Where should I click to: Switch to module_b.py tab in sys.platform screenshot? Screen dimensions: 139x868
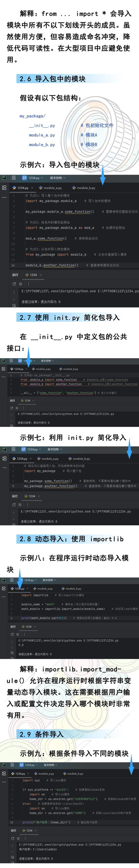tap(73, 773)
